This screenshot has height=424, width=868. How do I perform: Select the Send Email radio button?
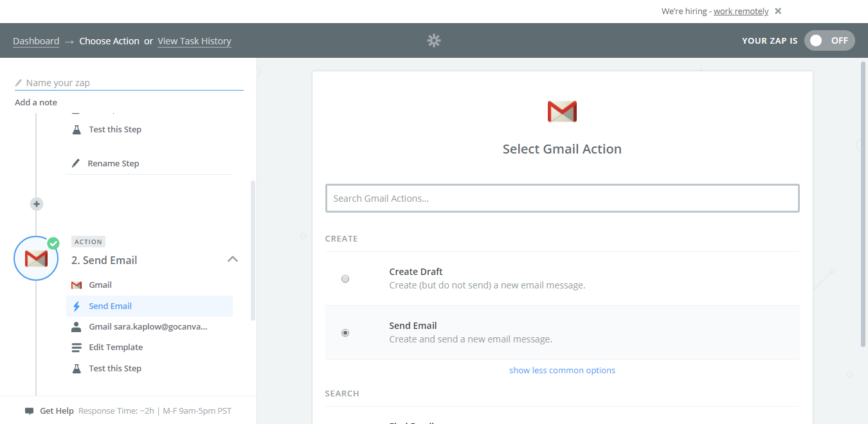(x=345, y=333)
